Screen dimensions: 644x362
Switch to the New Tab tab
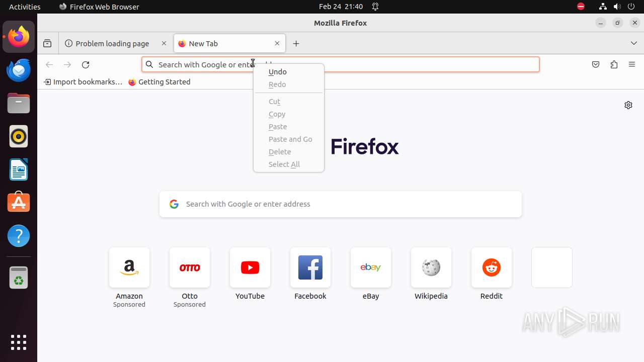point(230,43)
